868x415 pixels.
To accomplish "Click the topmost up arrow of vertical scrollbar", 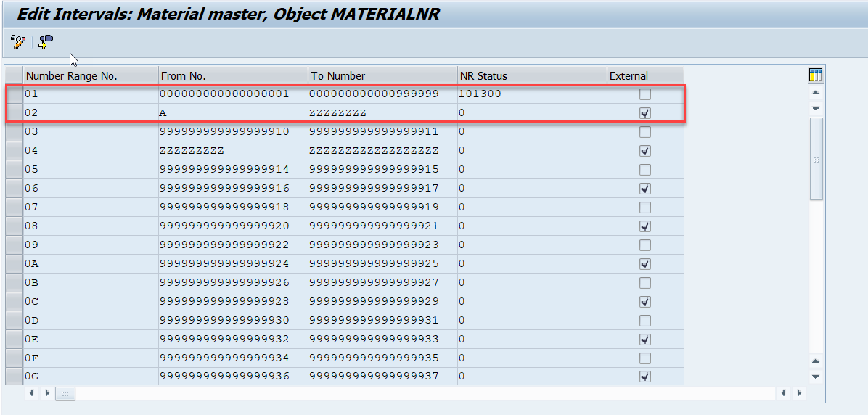I will 816,93.
